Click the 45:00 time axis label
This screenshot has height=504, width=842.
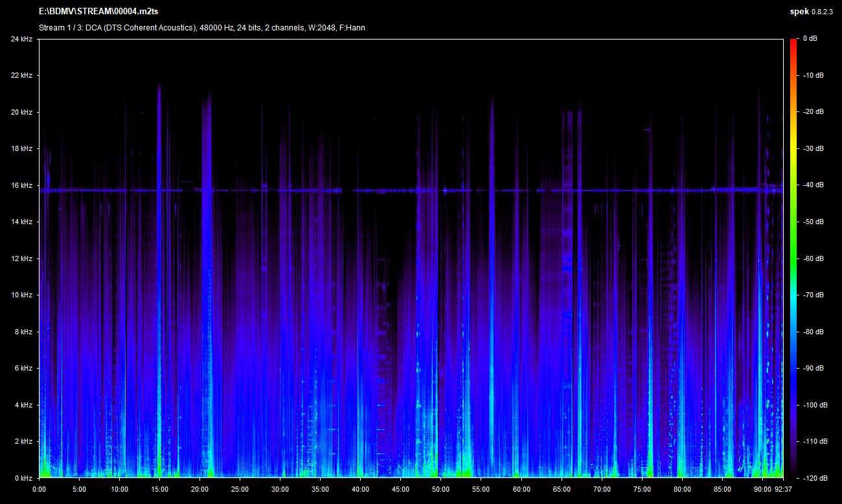coord(401,489)
